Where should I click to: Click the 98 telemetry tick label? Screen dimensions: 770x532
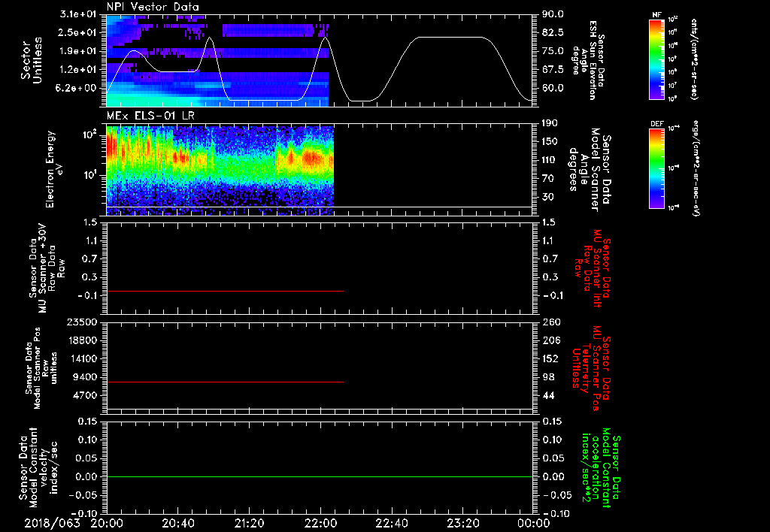548,377
